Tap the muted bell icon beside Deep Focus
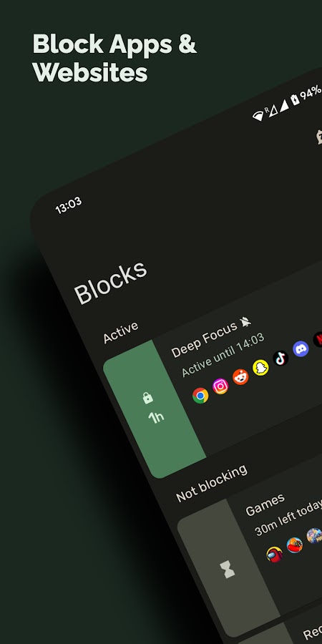 (245, 323)
